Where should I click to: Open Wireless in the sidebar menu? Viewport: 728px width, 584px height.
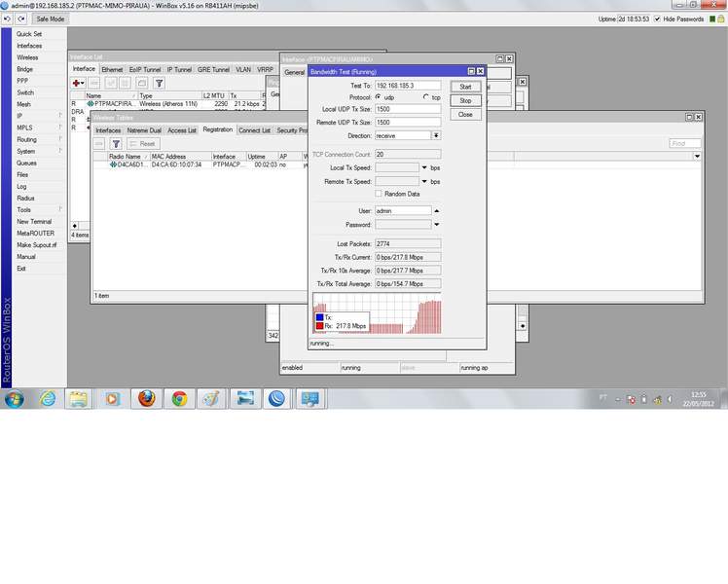(x=27, y=57)
